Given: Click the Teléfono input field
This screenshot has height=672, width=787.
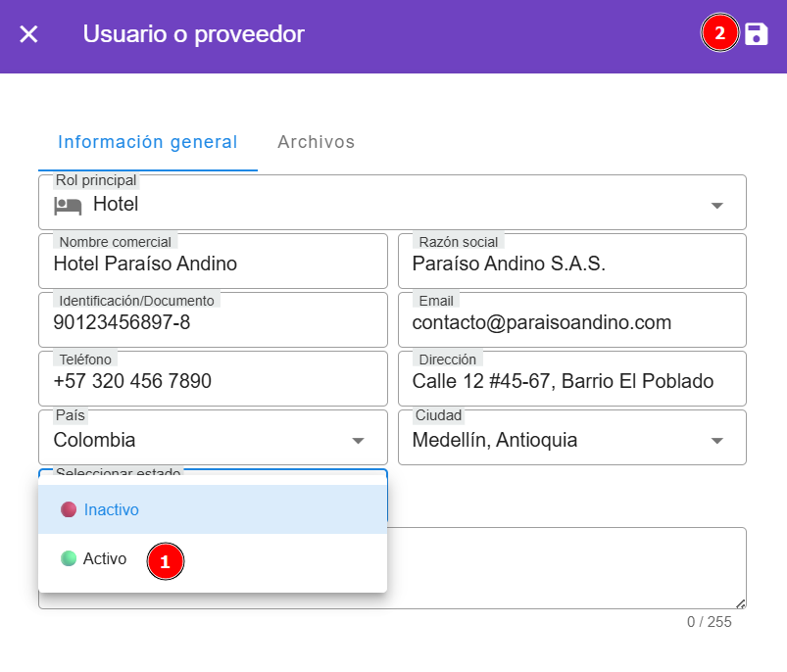Looking at the screenshot, I should tap(213, 382).
